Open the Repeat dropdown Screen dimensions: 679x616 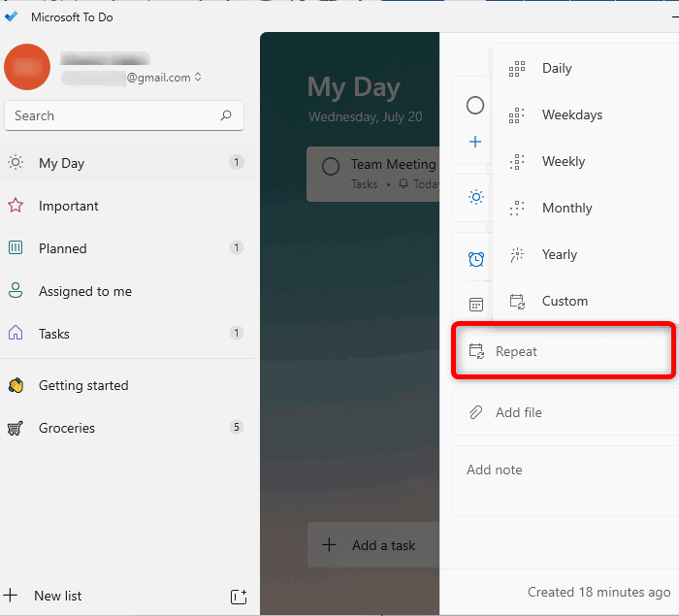[x=563, y=351]
